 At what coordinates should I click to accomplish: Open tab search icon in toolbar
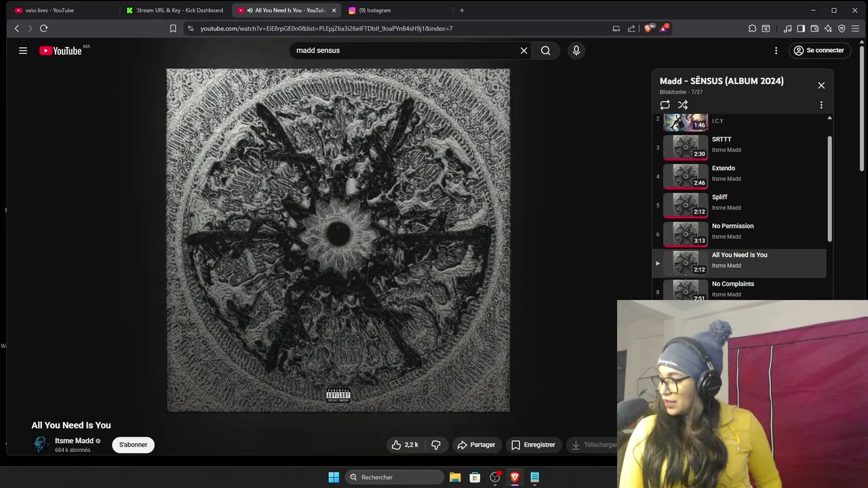click(x=766, y=28)
